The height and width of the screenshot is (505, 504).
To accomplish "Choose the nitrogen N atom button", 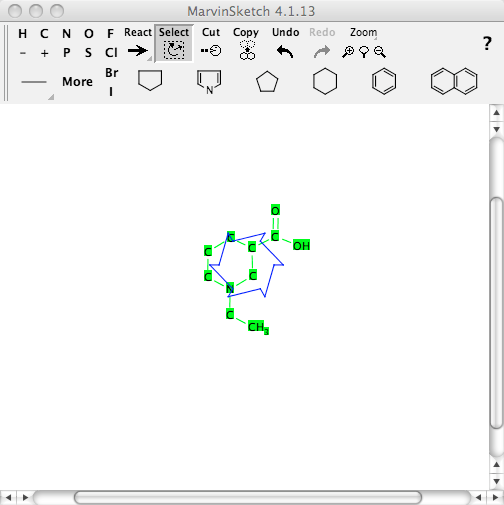I will 66,34.
